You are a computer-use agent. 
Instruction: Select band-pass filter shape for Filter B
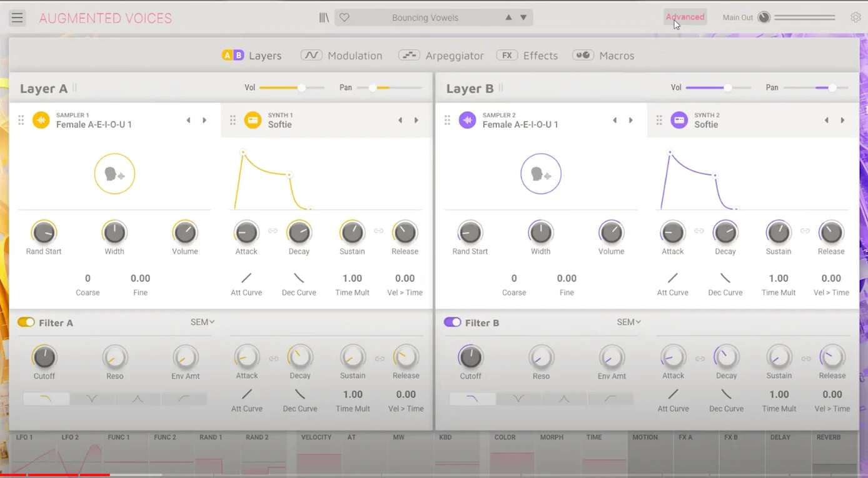coord(564,399)
